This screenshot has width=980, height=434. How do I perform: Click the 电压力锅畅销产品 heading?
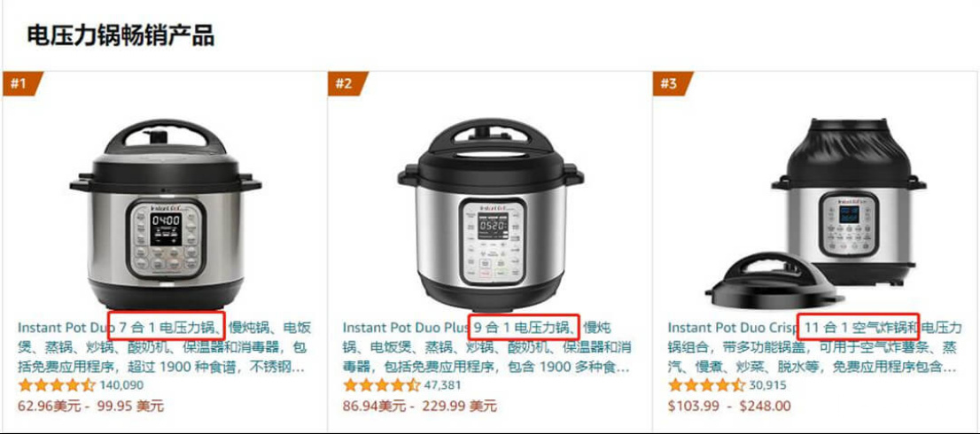coord(121,36)
